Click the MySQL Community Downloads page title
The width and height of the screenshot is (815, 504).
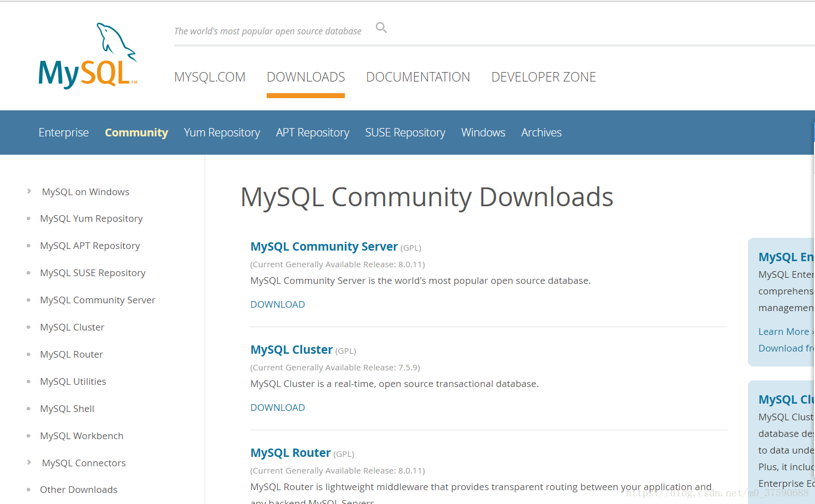tap(427, 197)
